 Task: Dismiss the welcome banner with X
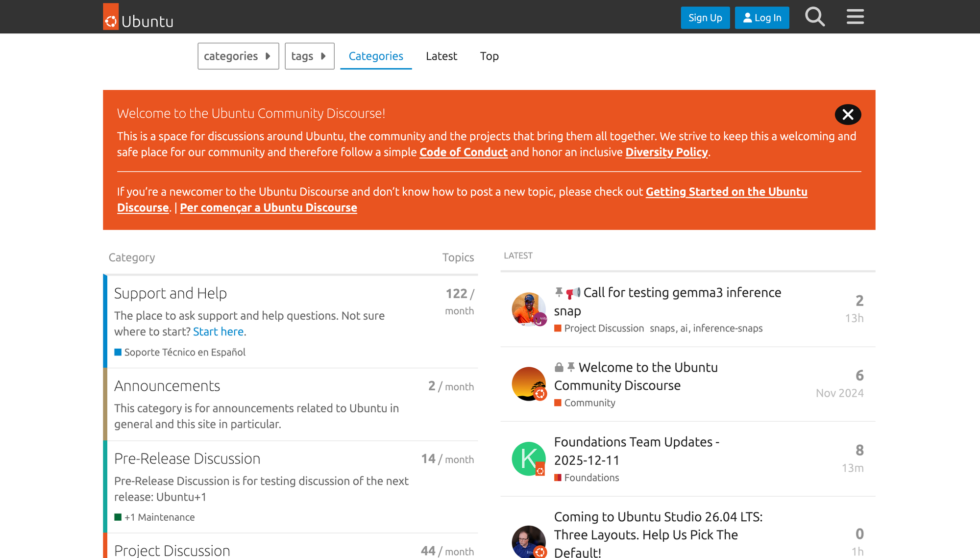pos(848,115)
